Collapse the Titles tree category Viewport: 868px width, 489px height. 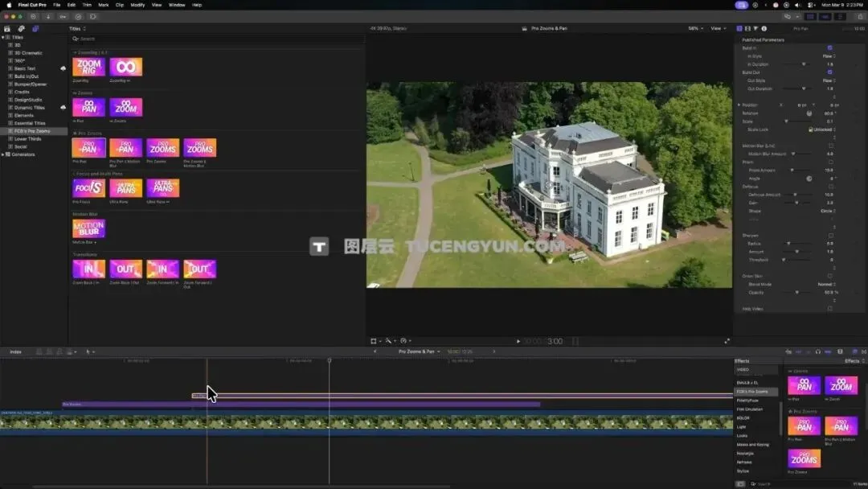[x=3, y=37]
